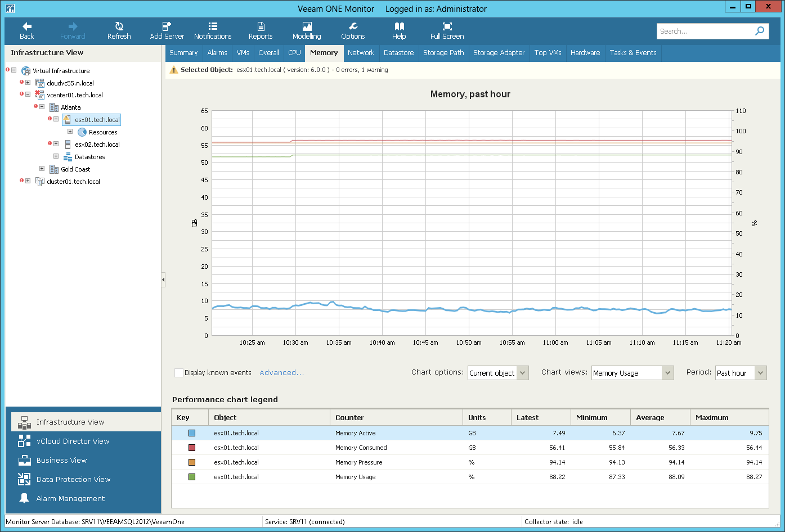785x532 pixels.
Task: Click the red Memory Consumed color key
Action: pyautogui.click(x=192, y=448)
